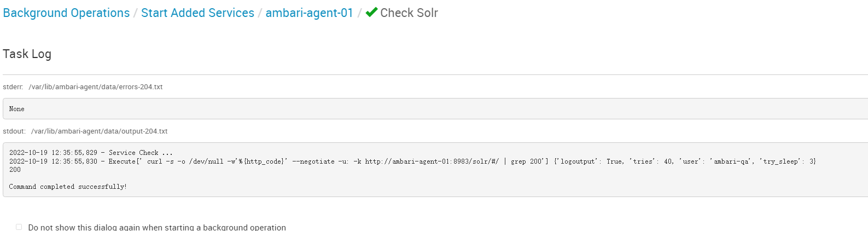Click the '200' response output line
The width and height of the screenshot is (868, 231).
pos(15,170)
